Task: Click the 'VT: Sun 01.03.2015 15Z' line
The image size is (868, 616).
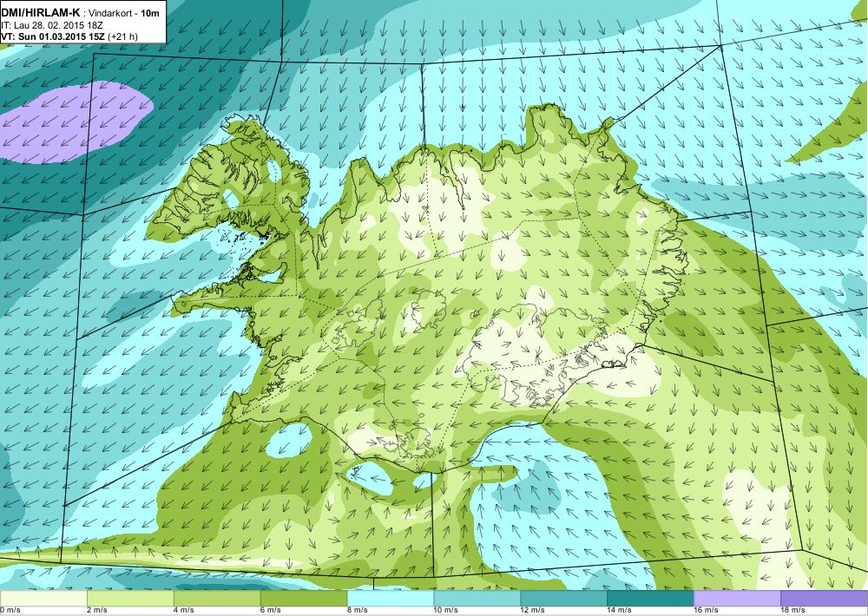Action: click(53, 36)
